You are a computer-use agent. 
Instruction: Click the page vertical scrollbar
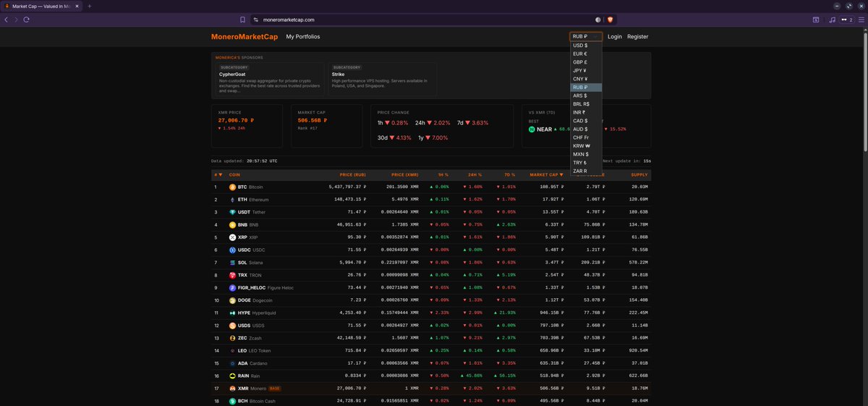pos(865,90)
